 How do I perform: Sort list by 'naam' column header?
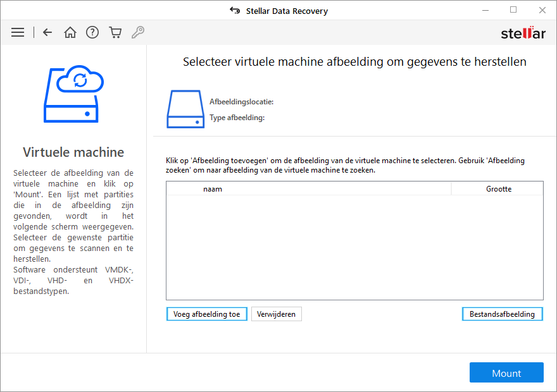(309, 188)
